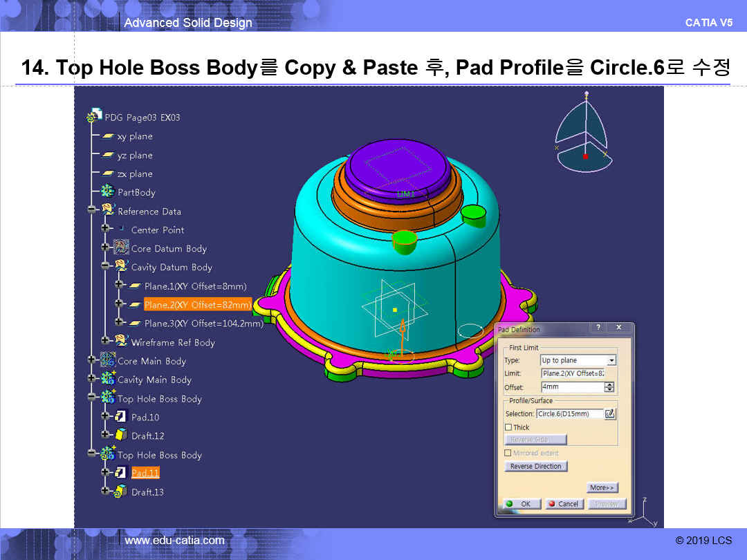Open the Type dropdown showing Up to plane
Viewport: 747px width, 560px height.
pyautogui.click(x=611, y=360)
